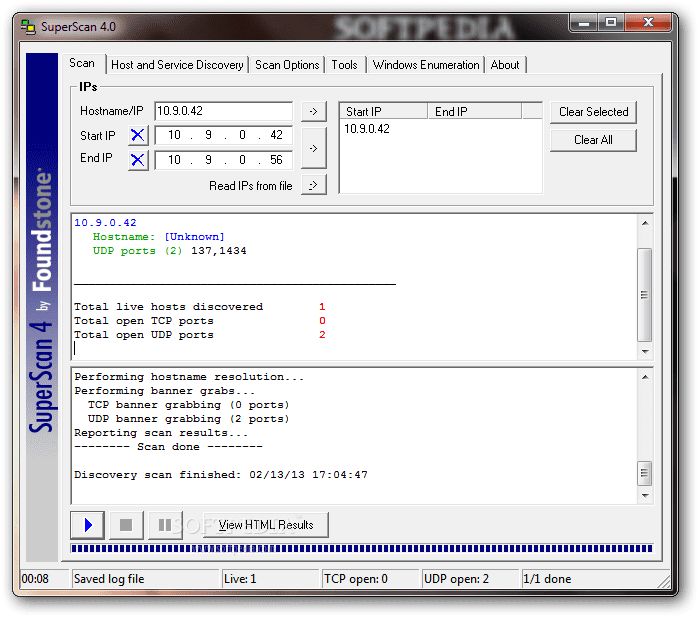This screenshot has width=699, height=617.
Task: Click the Clear Selected button
Action: pyautogui.click(x=593, y=112)
